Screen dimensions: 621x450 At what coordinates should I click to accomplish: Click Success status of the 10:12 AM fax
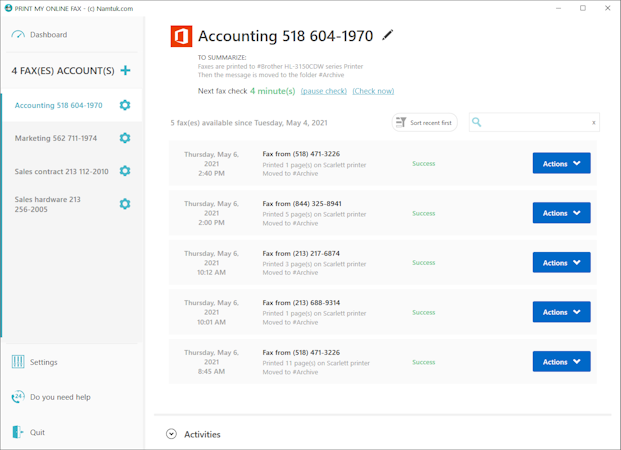(423, 263)
